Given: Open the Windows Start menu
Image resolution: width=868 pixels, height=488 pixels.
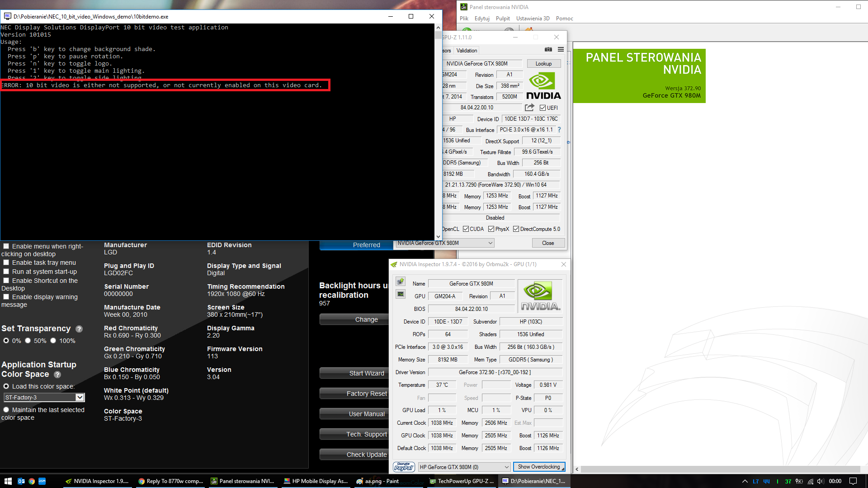Looking at the screenshot, I should [x=8, y=481].
